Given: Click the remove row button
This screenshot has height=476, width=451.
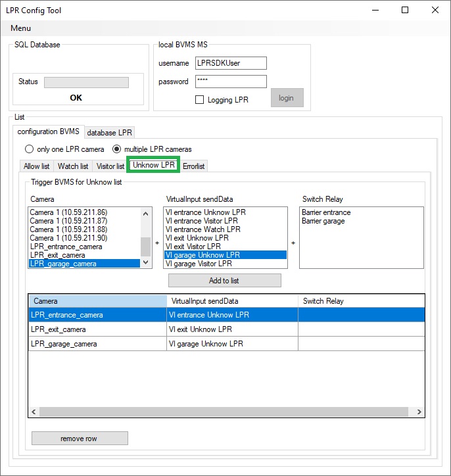Looking at the screenshot, I should click(80, 439).
